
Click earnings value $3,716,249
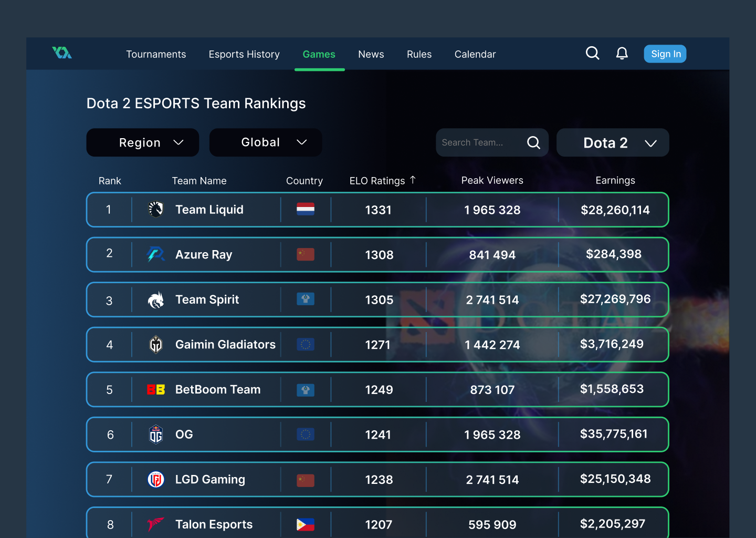(x=612, y=344)
